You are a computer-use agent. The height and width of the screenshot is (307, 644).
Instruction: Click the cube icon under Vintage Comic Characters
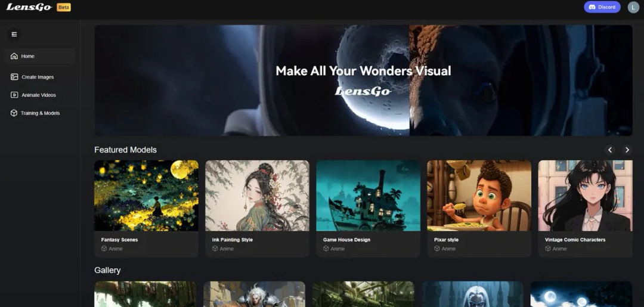pyautogui.click(x=547, y=249)
